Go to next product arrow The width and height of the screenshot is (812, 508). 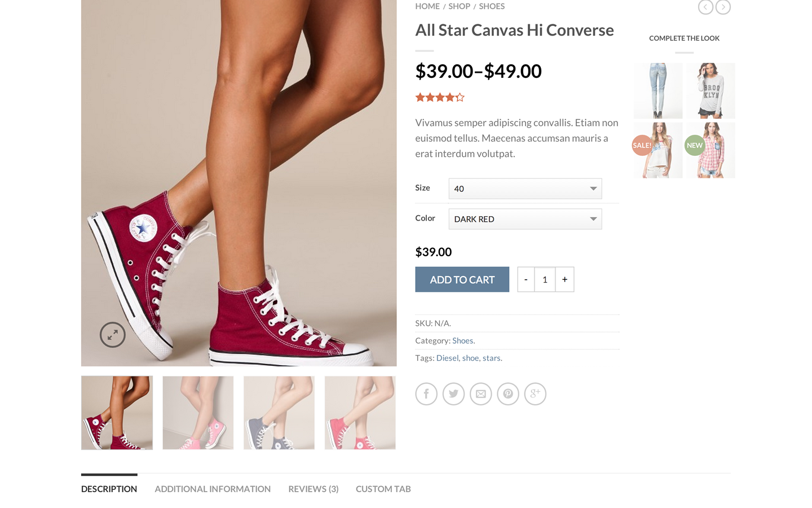(x=723, y=7)
